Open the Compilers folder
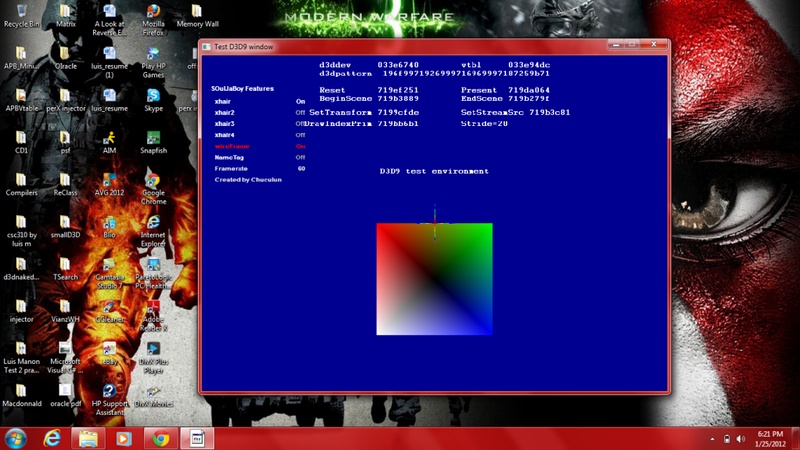 point(21,185)
